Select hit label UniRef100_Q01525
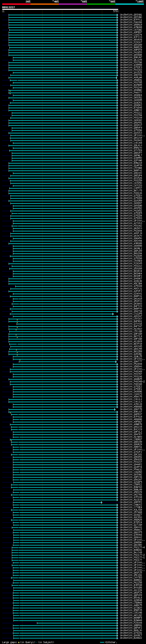Viewport: 146px width, 644px height. tap(131, 72)
